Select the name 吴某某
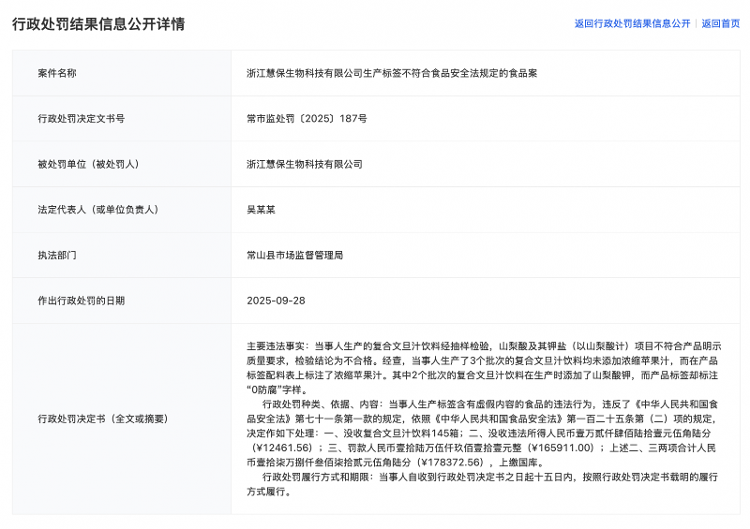 (261, 209)
